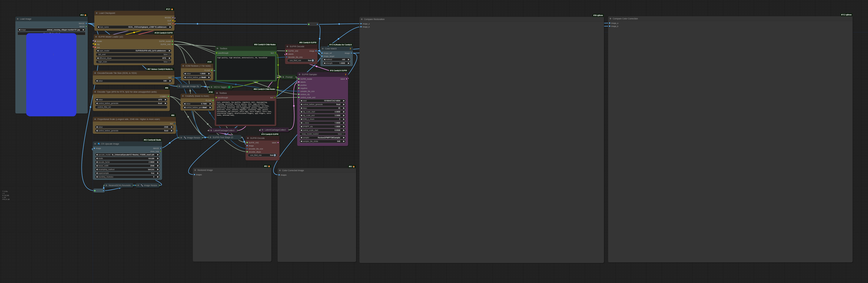The width and height of the screenshot is (868, 283).
Task: Click the blue image preview in Load Image
Action: (x=51, y=75)
